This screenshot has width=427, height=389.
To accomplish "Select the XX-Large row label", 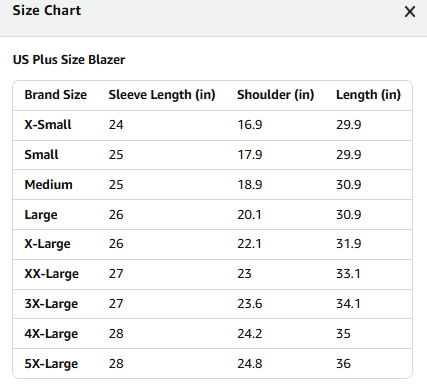I will coord(52,274).
